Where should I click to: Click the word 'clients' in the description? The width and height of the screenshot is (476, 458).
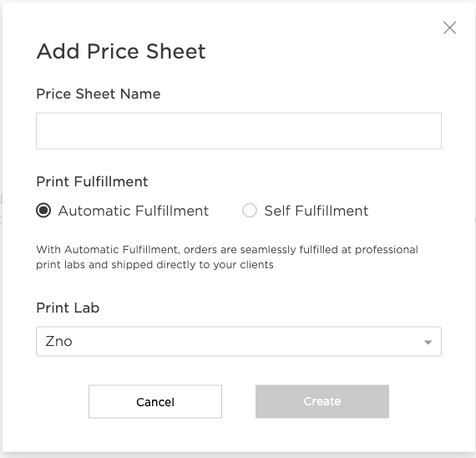click(x=257, y=265)
